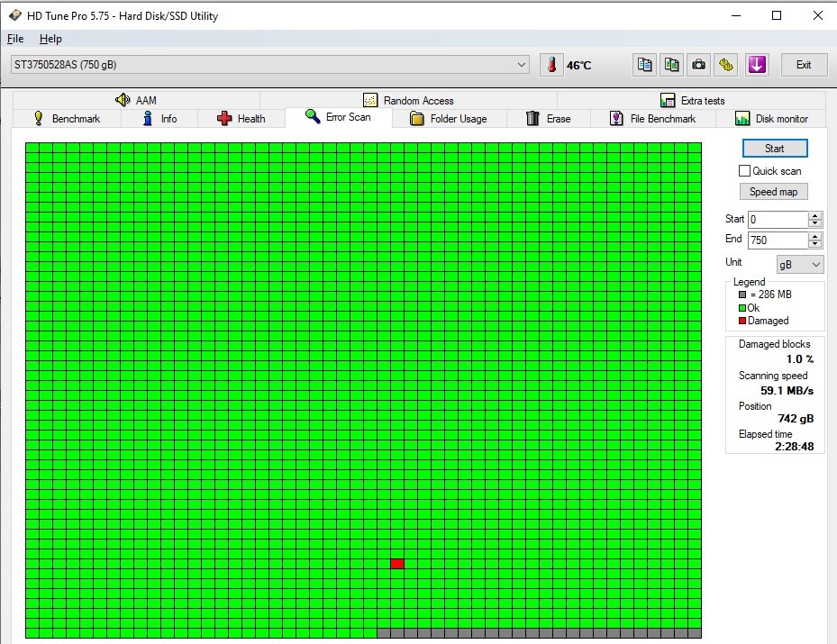The height and width of the screenshot is (644, 837).
Task: Minimize the HD Tune Pro window
Action: [736, 15]
